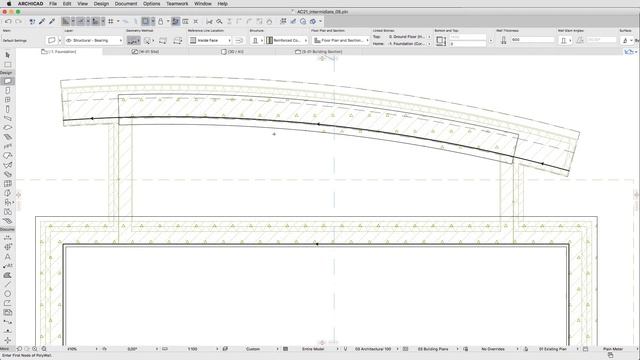
Task: Open the Structural - Bearing layer dropdown
Action: [93, 40]
